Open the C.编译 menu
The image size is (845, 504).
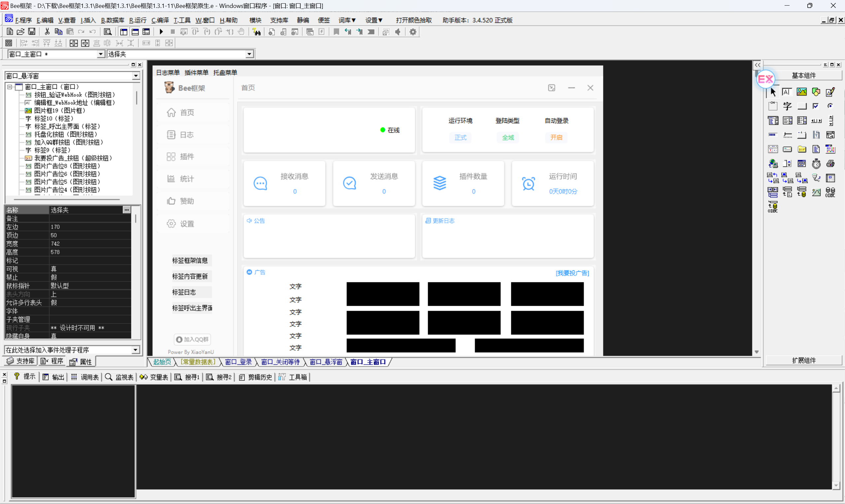[x=160, y=20]
